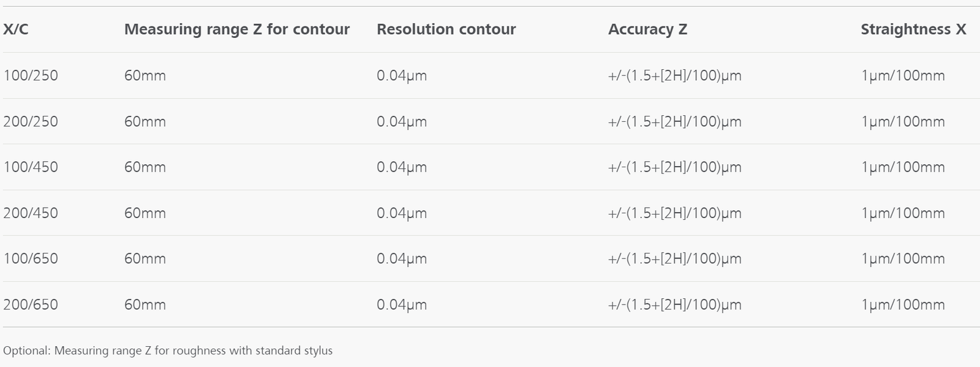Select the 100/450 row label
The image size is (980, 367).
click(x=31, y=167)
